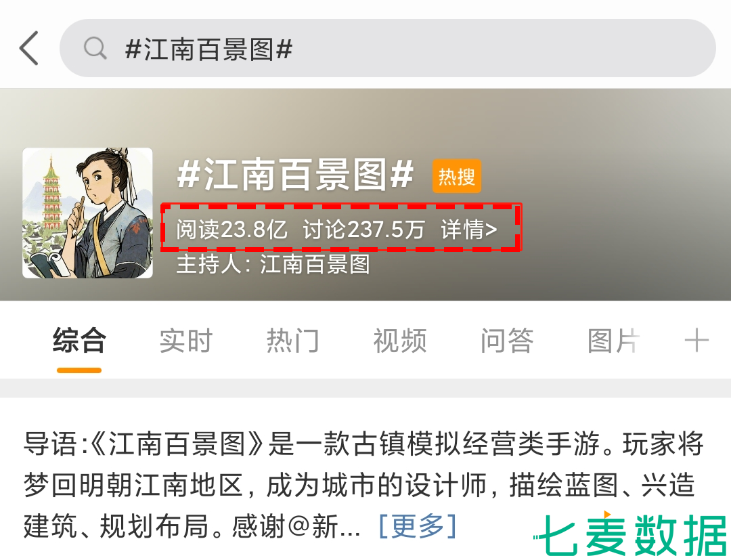Open the 视频 tab

point(400,341)
